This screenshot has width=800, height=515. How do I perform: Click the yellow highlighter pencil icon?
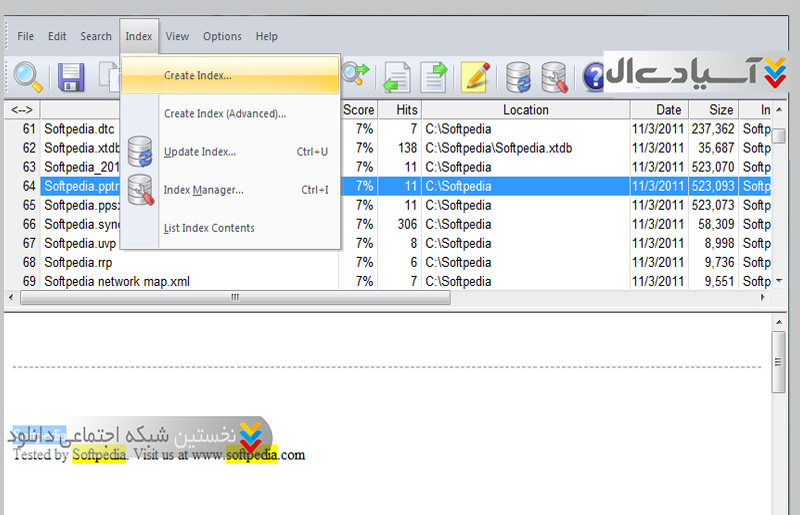click(x=474, y=77)
